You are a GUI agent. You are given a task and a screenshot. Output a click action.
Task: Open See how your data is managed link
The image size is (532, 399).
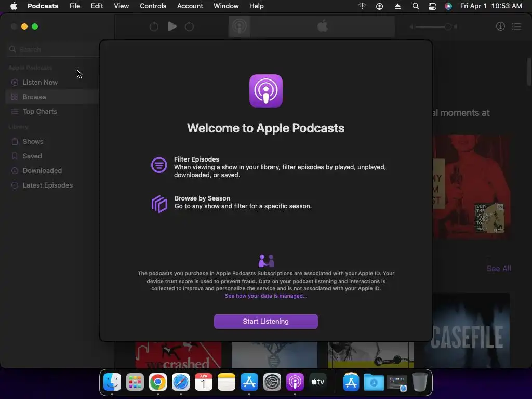(x=265, y=296)
